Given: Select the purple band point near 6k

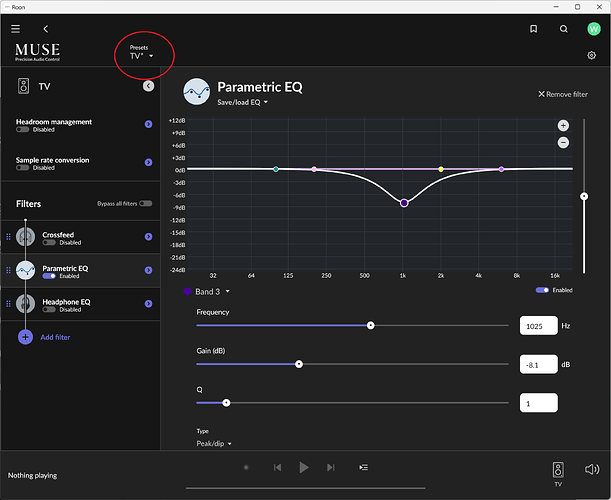Looking at the screenshot, I should tap(501, 169).
